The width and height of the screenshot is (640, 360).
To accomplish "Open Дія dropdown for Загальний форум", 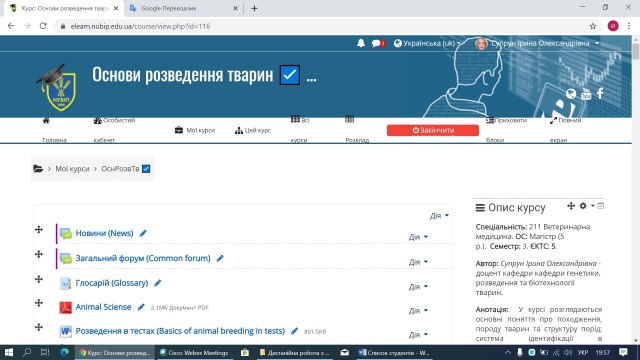I will pyautogui.click(x=418, y=262).
